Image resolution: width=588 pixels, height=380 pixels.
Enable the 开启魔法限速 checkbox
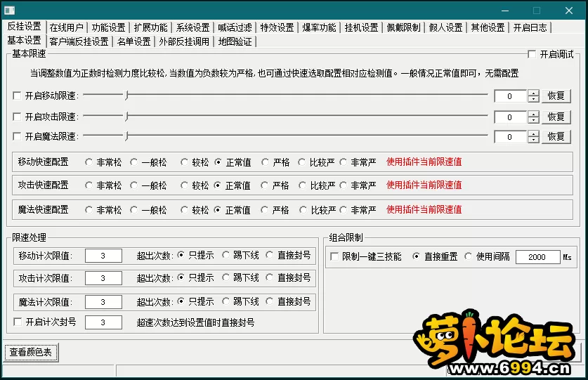point(17,136)
